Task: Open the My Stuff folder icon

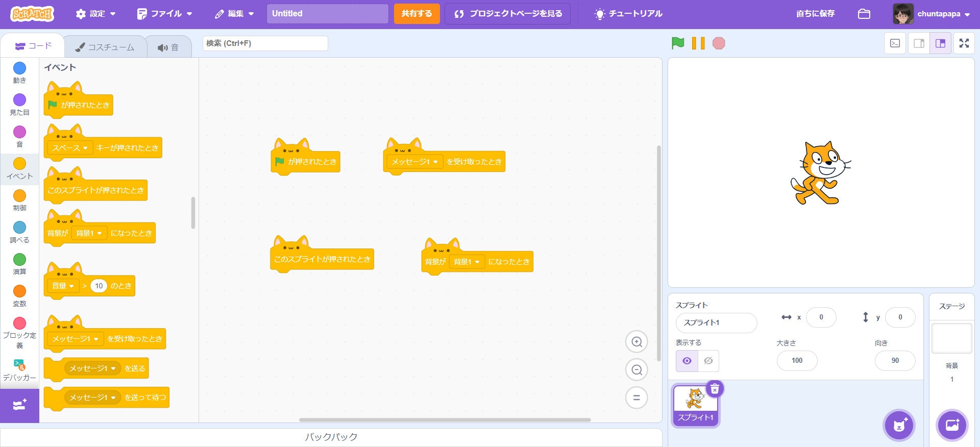Action: pyautogui.click(x=864, y=14)
